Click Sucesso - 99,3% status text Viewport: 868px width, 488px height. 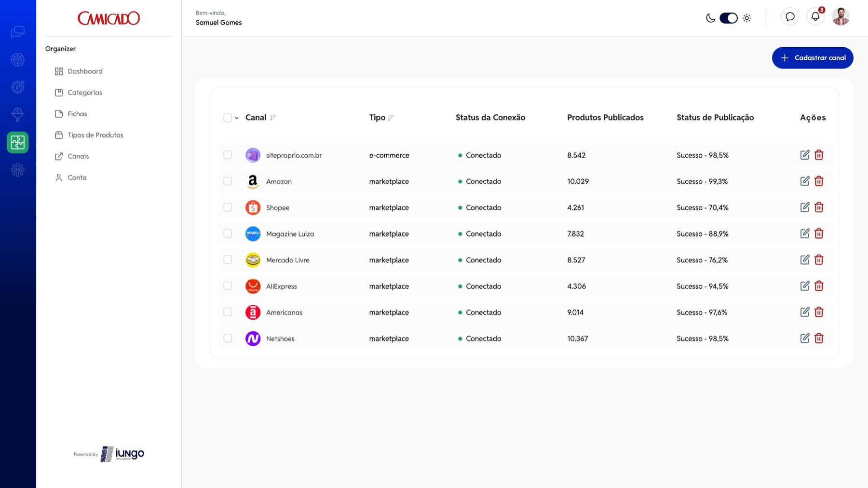pos(702,181)
